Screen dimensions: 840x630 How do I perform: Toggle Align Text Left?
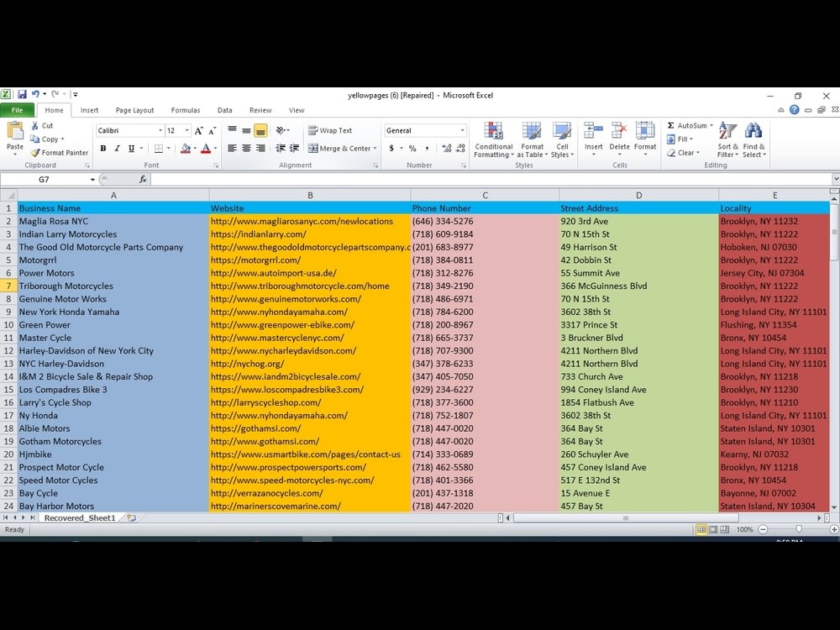point(232,149)
